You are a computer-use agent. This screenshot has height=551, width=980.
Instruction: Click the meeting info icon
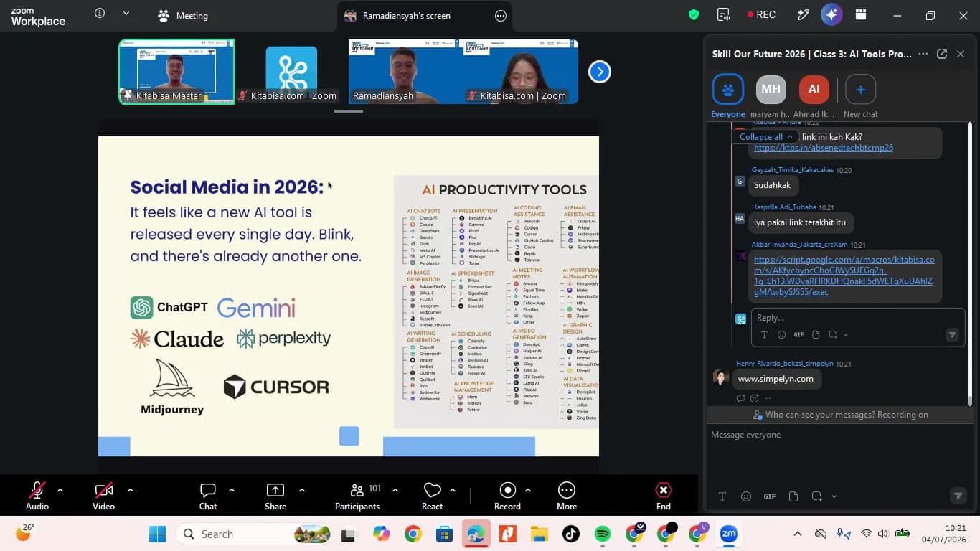pyautogui.click(x=100, y=14)
